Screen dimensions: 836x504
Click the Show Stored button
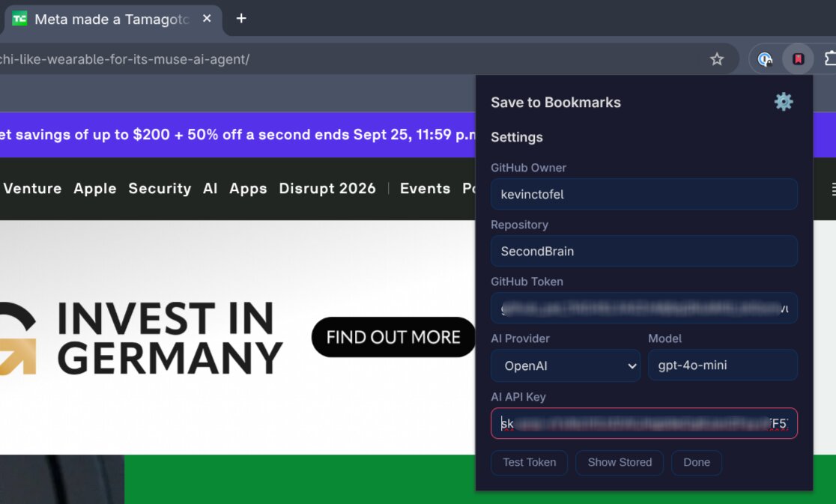(620, 463)
